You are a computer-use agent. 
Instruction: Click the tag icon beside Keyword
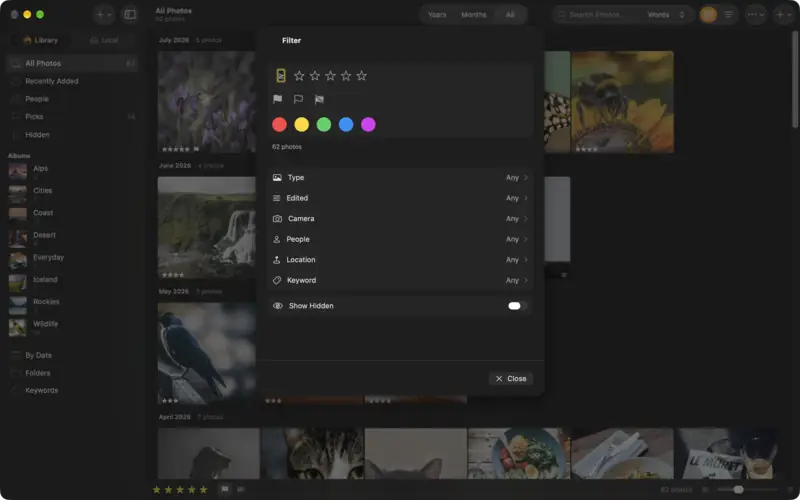coord(277,280)
